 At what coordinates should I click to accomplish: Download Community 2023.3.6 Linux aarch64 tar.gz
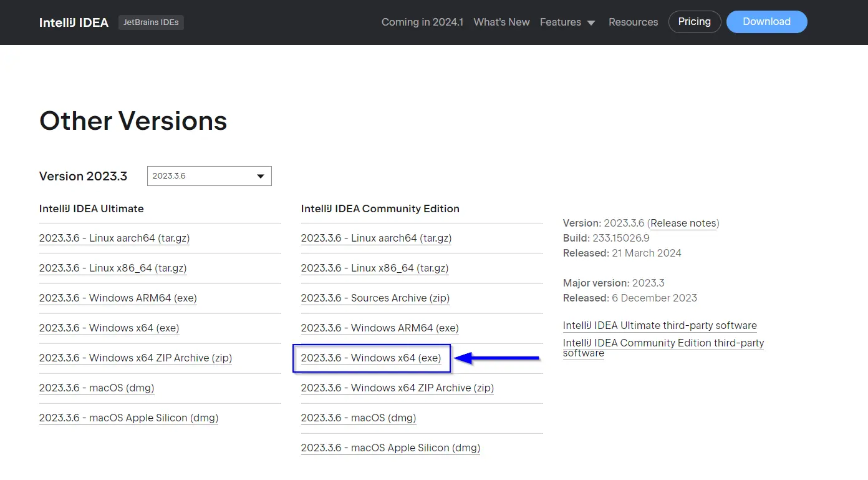(376, 238)
